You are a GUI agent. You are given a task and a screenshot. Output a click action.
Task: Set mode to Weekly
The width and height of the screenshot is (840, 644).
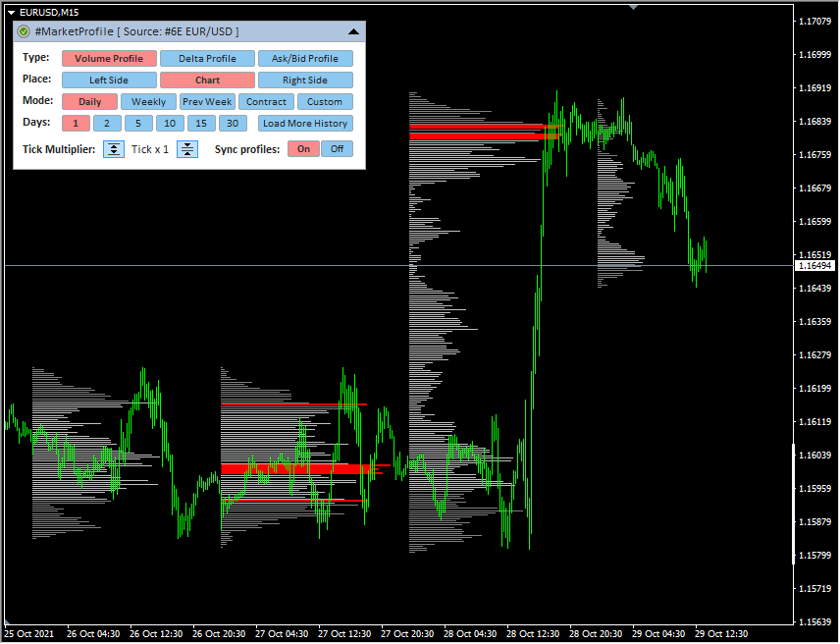point(148,102)
